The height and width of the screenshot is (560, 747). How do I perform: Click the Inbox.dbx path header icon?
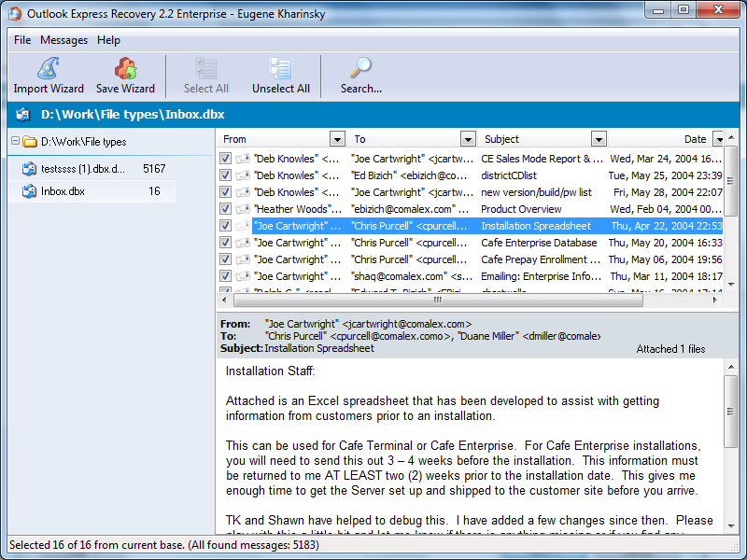(x=22, y=115)
